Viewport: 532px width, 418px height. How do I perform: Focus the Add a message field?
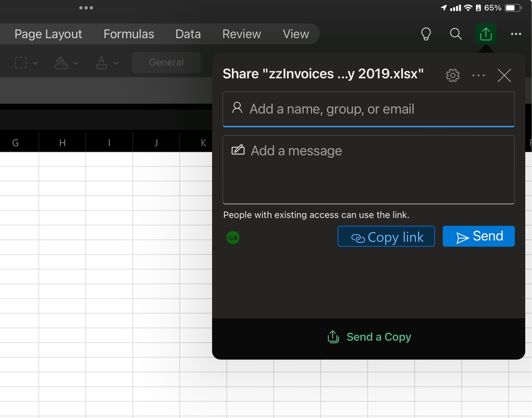coord(368,169)
